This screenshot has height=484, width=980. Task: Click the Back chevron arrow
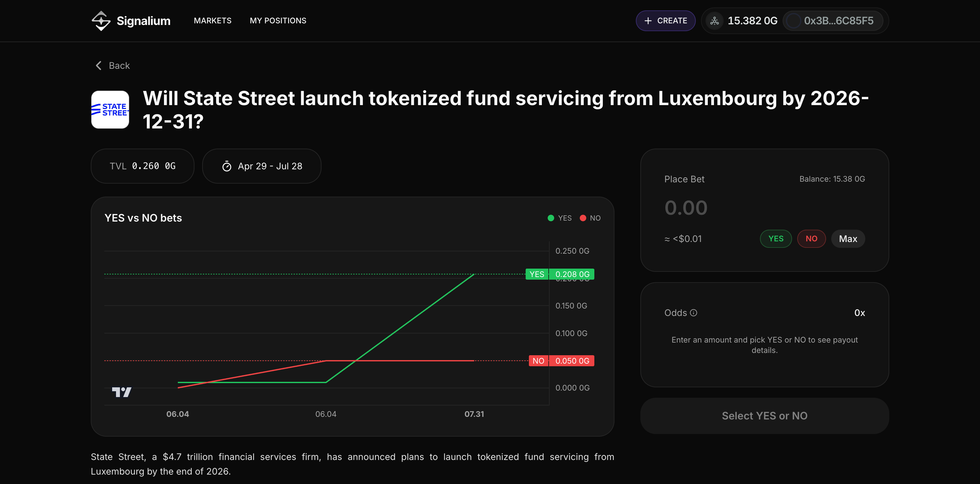[99, 66]
